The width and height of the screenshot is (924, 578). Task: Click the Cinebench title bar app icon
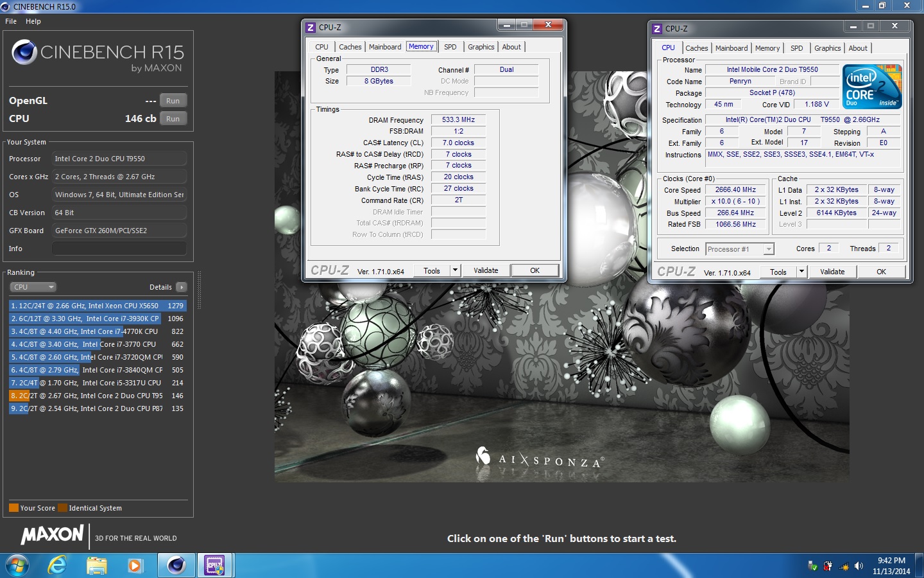pyautogui.click(x=6, y=6)
